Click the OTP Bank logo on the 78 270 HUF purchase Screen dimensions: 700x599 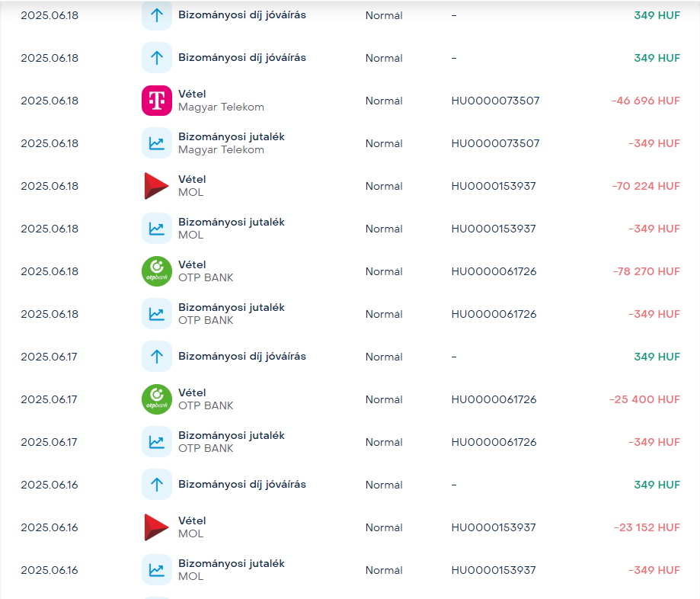[x=157, y=271]
